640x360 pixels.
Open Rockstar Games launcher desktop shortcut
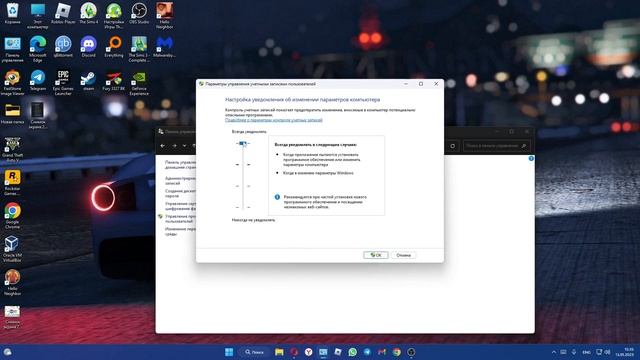pos(12,183)
